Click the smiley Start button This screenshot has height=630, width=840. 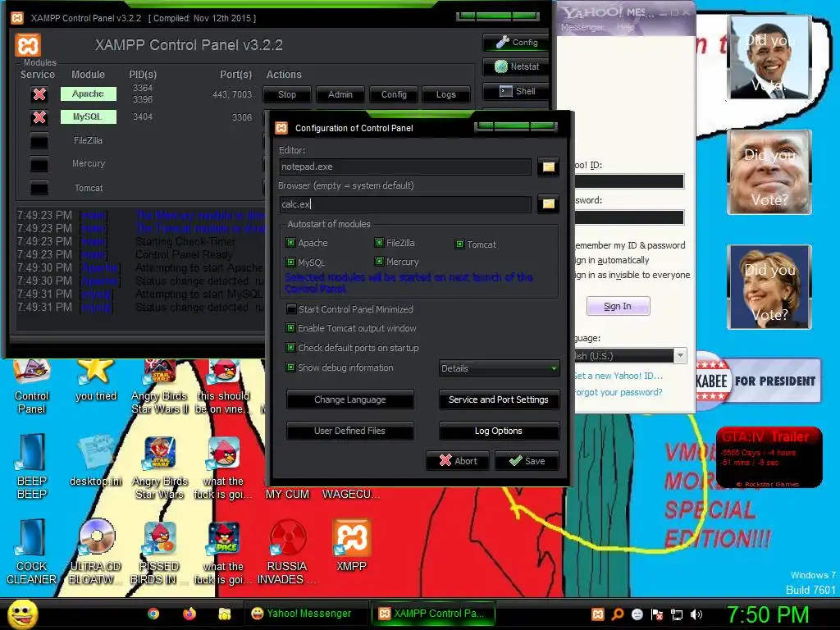pos(22,614)
